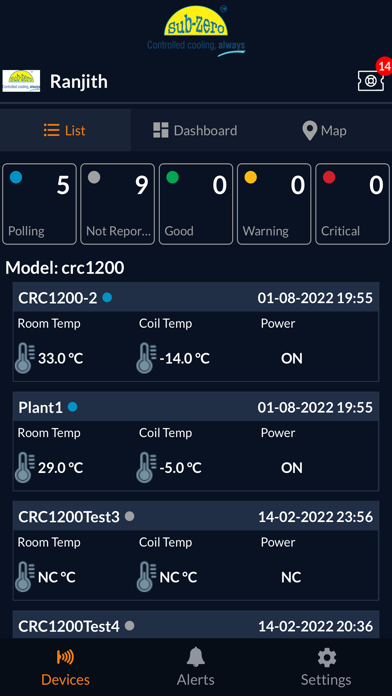This screenshot has height=696, width=392.
Task: Tap the Sub-Zero profile logo thumbnail
Action: tap(21, 81)
